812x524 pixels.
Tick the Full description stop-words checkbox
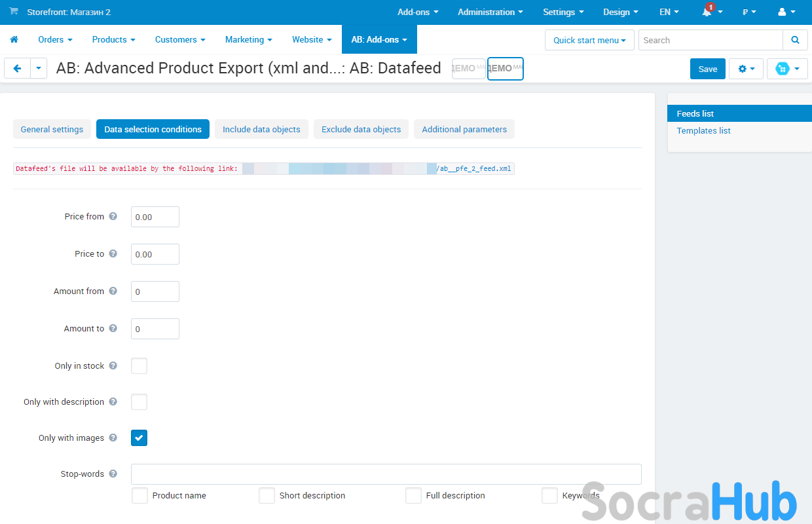(413, 496)
